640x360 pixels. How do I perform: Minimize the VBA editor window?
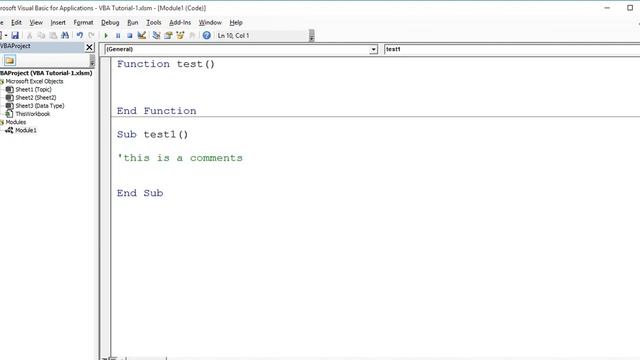607,8
